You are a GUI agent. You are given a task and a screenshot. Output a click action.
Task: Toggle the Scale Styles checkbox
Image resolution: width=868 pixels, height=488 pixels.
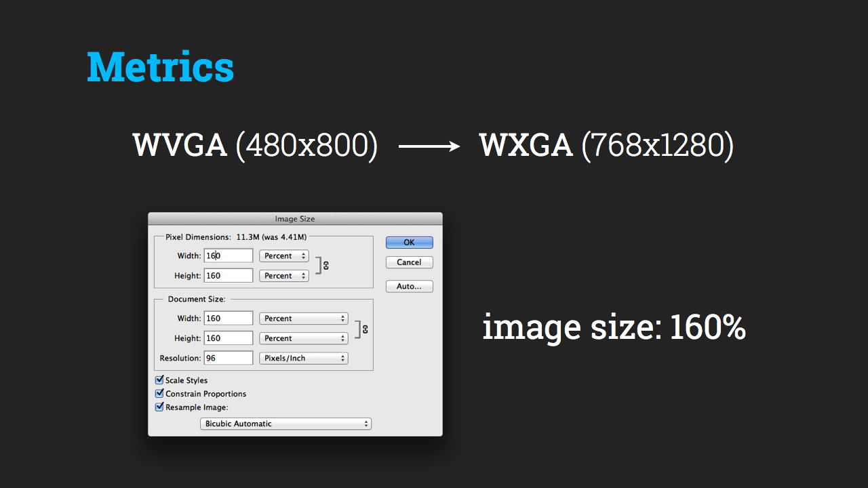pyautogui.click(x=159, y=380)
